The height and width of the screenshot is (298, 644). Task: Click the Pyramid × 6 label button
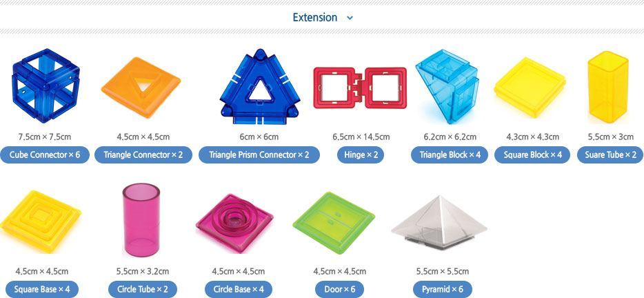[443, 289]
